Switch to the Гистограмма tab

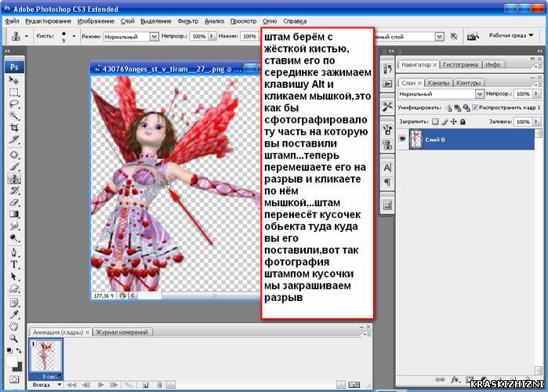tap(460, 64)
